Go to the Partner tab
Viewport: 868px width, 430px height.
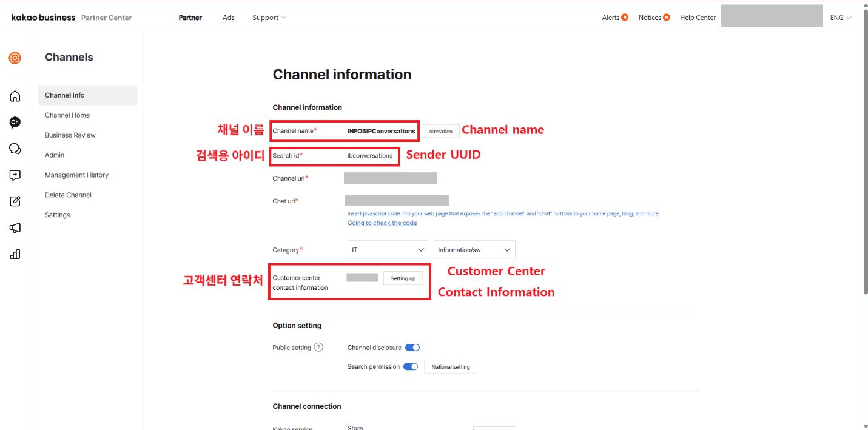[190, 18]
